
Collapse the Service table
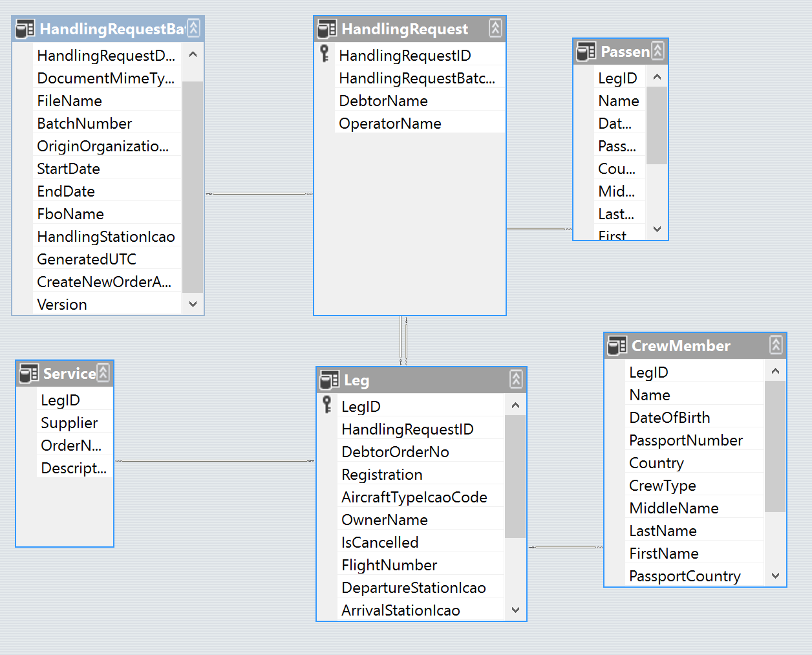103,373
